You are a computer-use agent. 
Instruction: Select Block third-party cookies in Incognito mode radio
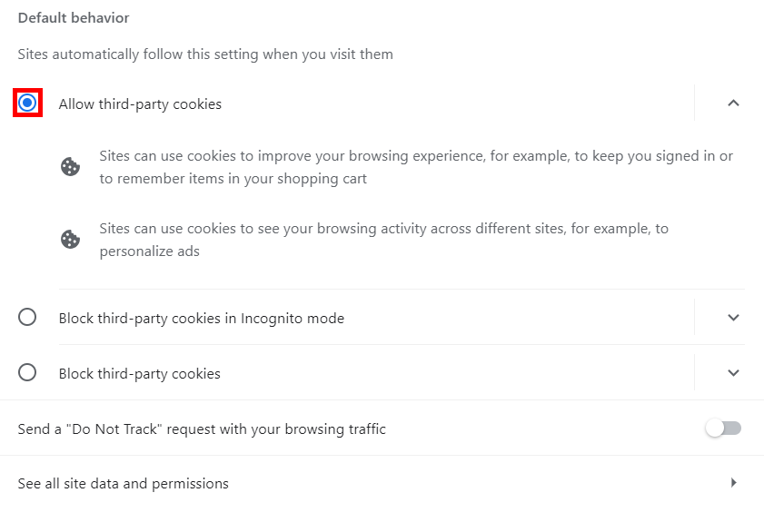tap(27, 318)
